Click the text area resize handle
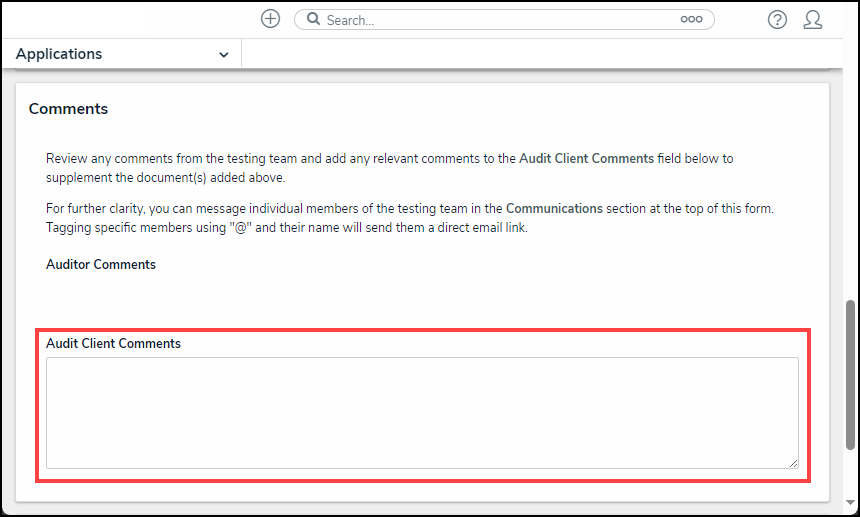Screen dimensions: 860x517 pyautogui.click(x=793, y=463)
